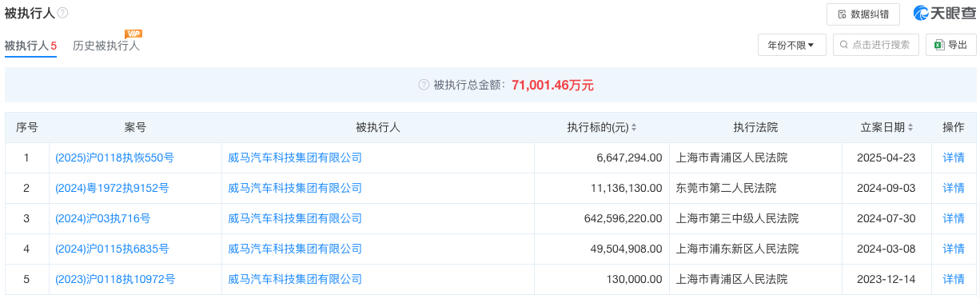Open 详情 for the 2024-03-08 case
This screenshot has width=980, height=299.
tap(954, 249)
